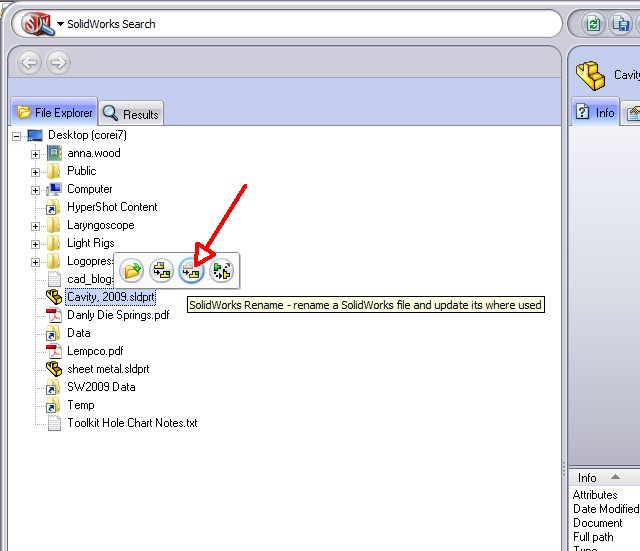This screenshot has width=640, height=551.
Task: Select the Full path row
Action: pos(593,537)
